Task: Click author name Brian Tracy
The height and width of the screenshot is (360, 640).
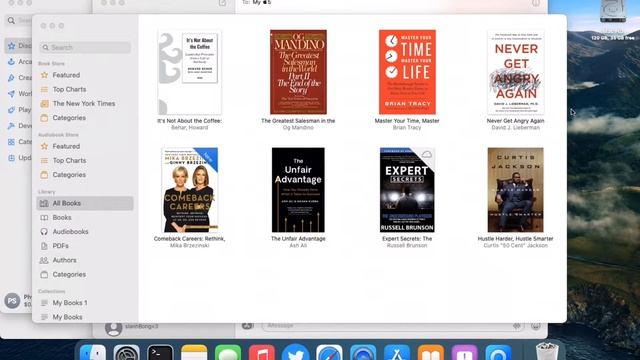Action: click(x=407, y=128)
